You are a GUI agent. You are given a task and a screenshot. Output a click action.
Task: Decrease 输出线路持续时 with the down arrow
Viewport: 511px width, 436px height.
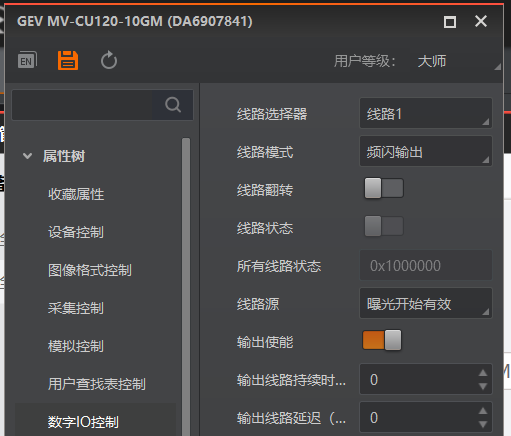tap(483, 386)
